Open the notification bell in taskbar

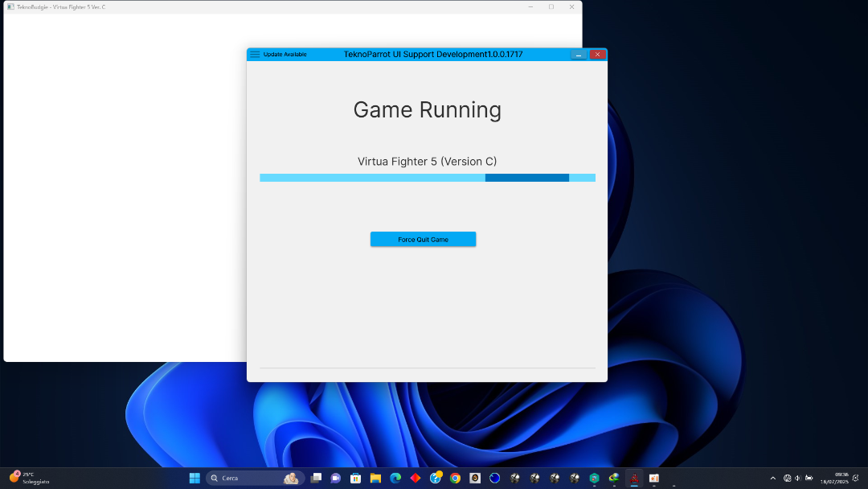point(856,478)
